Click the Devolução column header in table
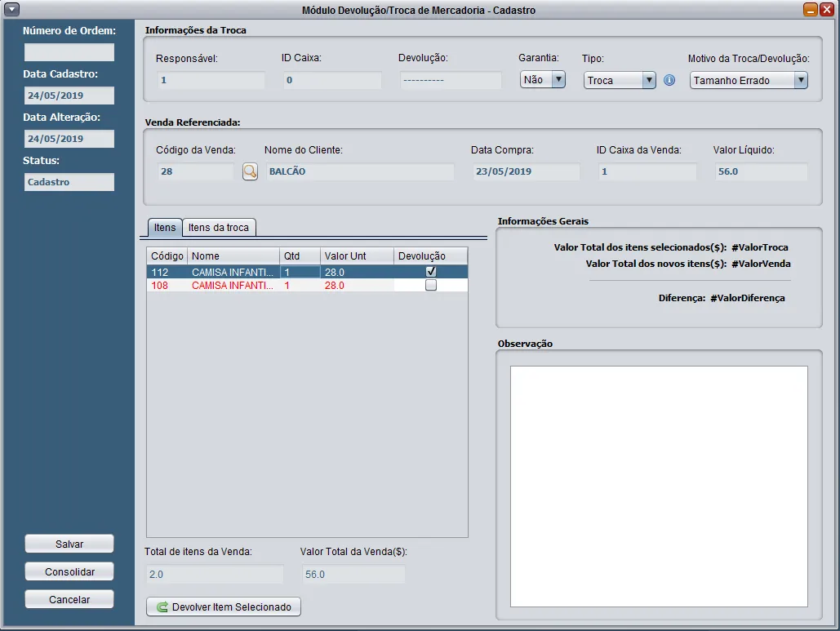Image resolution: width=840 pixels, height=631 pixels. point(431,256)
